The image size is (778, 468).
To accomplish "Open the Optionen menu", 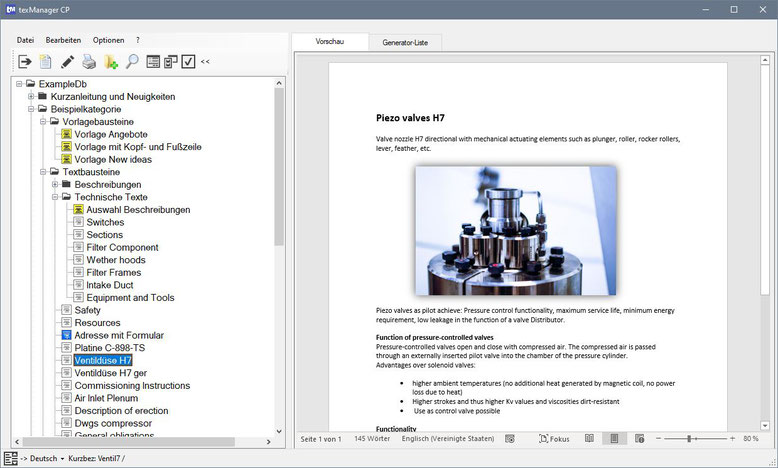I will pyautogui.click(x=109, y=40).
